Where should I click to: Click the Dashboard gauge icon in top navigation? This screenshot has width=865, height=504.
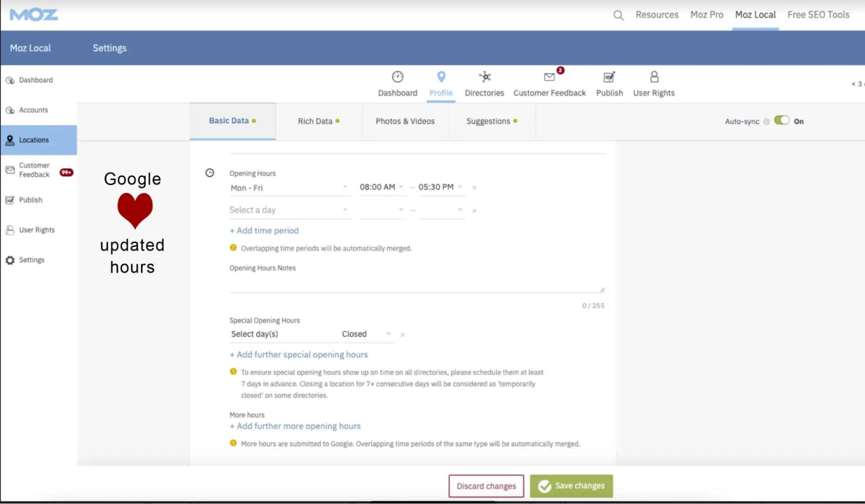(x=397, y=77)
